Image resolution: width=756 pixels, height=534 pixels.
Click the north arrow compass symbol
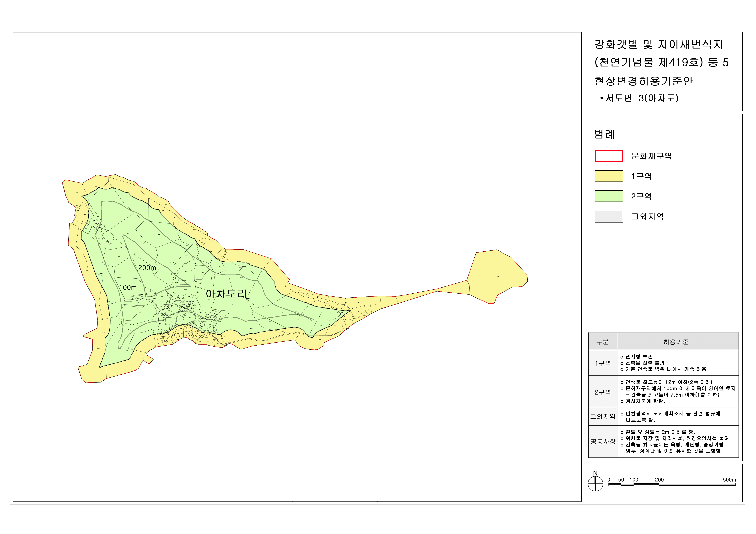[x=595, y=484]
